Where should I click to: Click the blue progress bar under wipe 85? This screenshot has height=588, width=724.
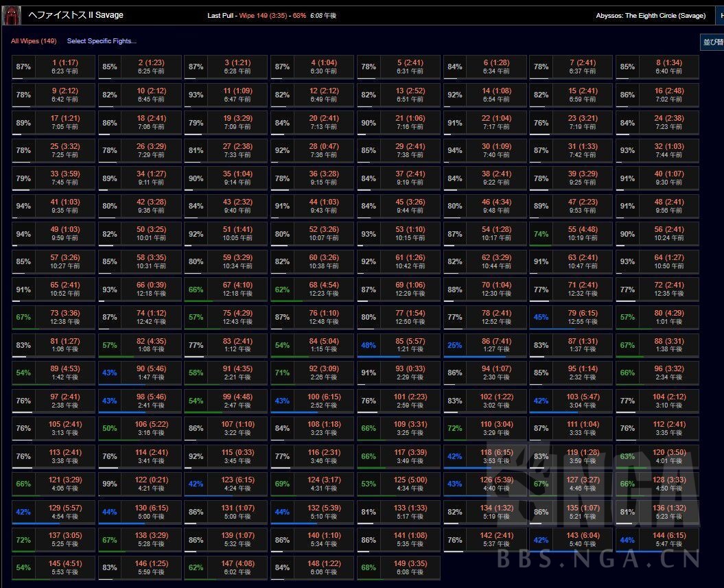[x=378, y=356]
